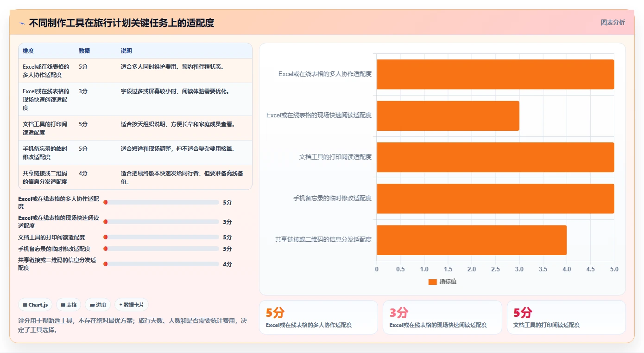Click table cell Excel或在线表格的多人协作适配度
Image resolution: width=644 pixels, height=353 pixels.
point(46,71)
